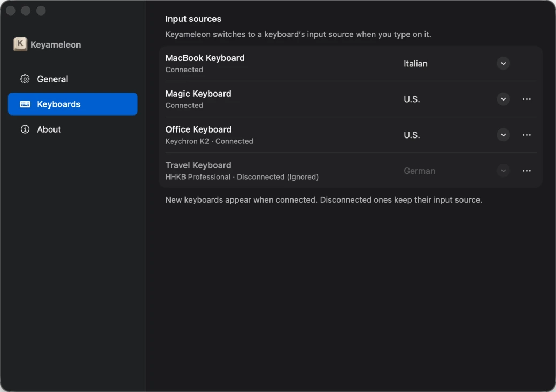Click the 'HHKB Professional · Disconnected (Ignored)' subtitle
Screen dimensions: 556x392
[242, 177]
